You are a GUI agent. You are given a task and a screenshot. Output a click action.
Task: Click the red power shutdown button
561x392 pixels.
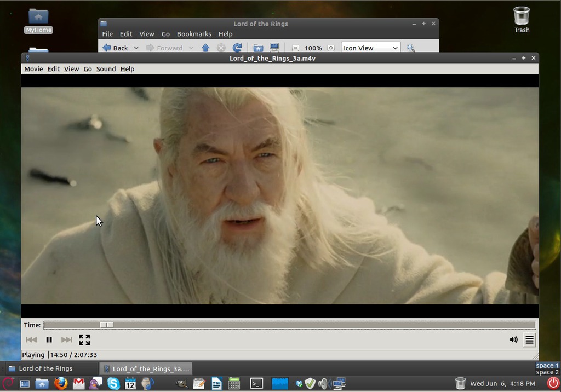click(553, 383)
